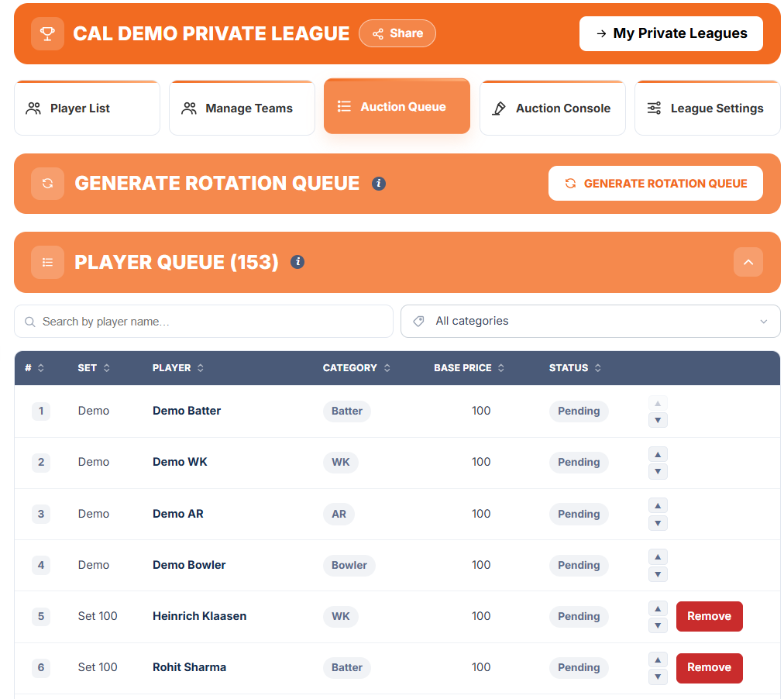Screen dimensions: 784x699
Task: Open the Player List tab
Action: pos(87,108)
